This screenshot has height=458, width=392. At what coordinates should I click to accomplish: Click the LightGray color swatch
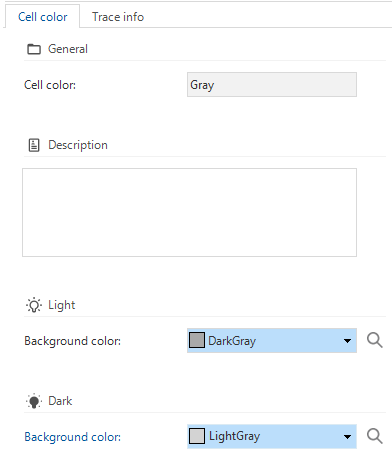click(197, 436)
